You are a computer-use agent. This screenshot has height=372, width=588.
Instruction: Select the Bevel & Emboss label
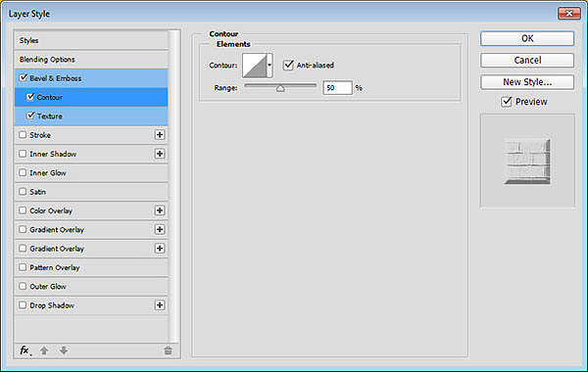[x=56, y=78]
